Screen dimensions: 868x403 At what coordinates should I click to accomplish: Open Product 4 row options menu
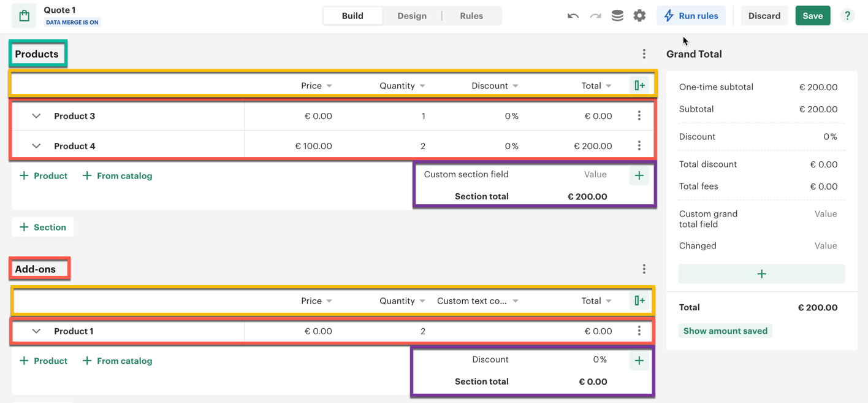[x=639, y=146]
